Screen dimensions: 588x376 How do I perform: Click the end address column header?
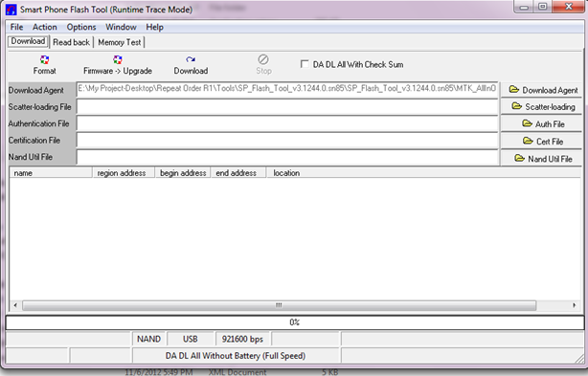coord(238,173)
